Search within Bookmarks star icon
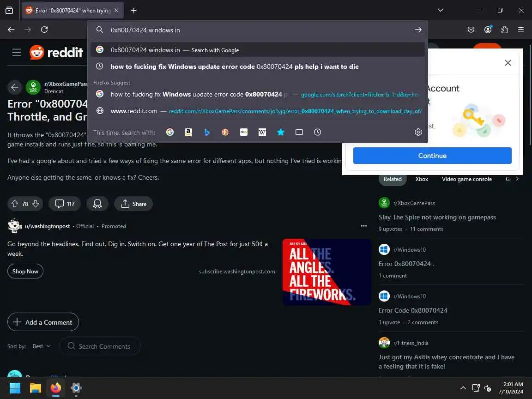532x399 pixels. click(x=281, y=133)
